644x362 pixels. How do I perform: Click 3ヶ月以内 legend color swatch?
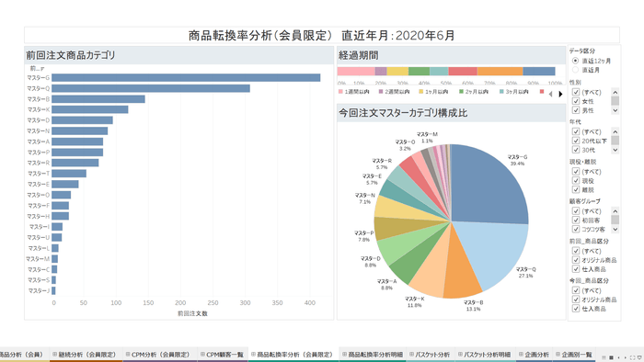pos(501,92)
